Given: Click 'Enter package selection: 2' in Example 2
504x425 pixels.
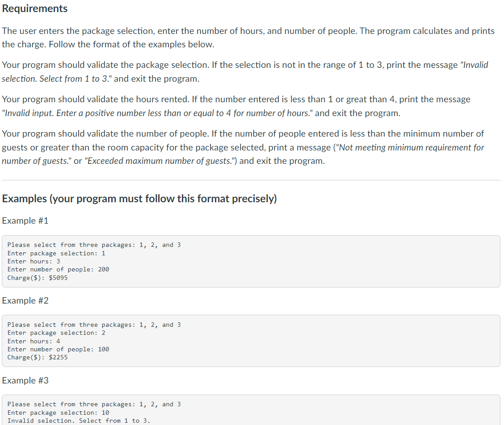Looking at the screenshot, I should pyautogui.click(x=56, y=333).
